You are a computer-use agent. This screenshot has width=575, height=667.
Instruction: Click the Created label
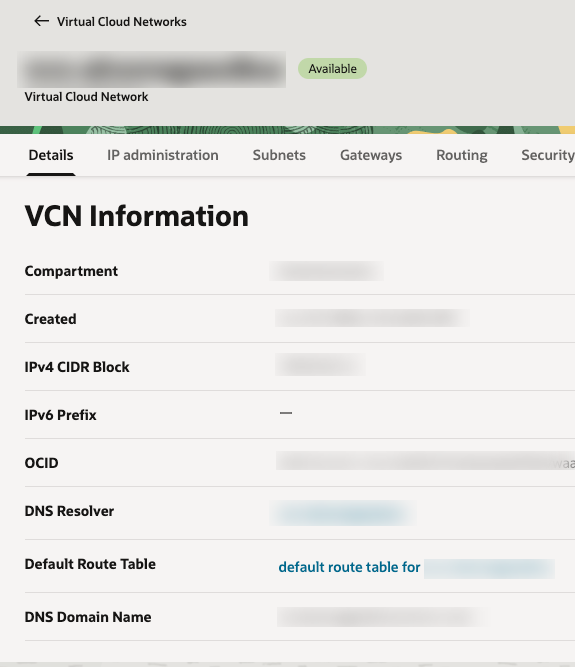[51, 319]
